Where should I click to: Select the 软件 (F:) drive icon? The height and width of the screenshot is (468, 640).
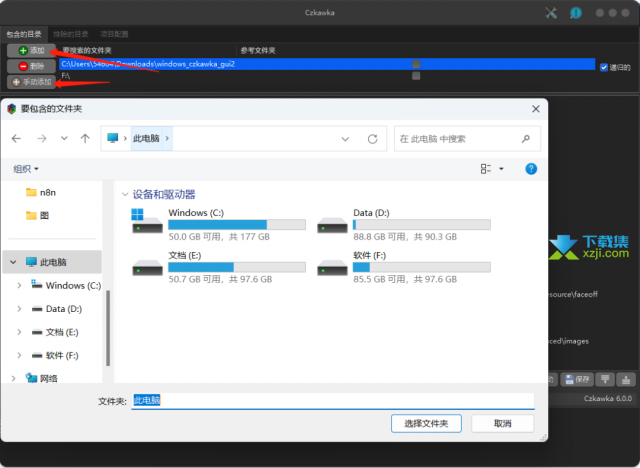click(x=332, y=268)
